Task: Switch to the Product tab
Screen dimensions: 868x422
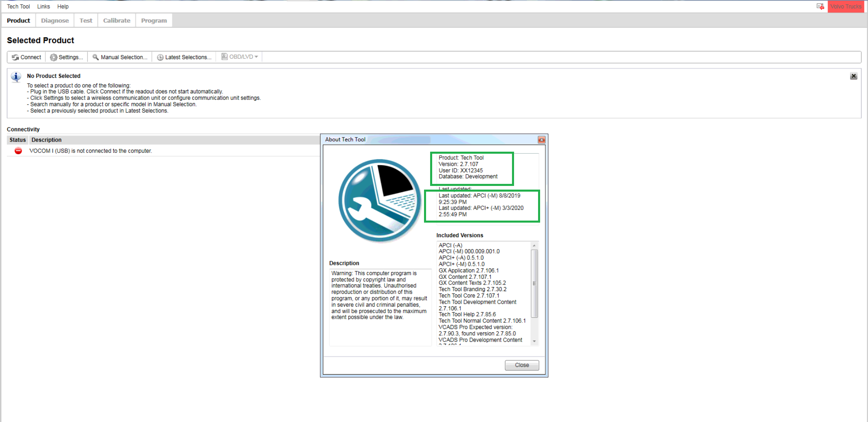Action: coord(18,20)
